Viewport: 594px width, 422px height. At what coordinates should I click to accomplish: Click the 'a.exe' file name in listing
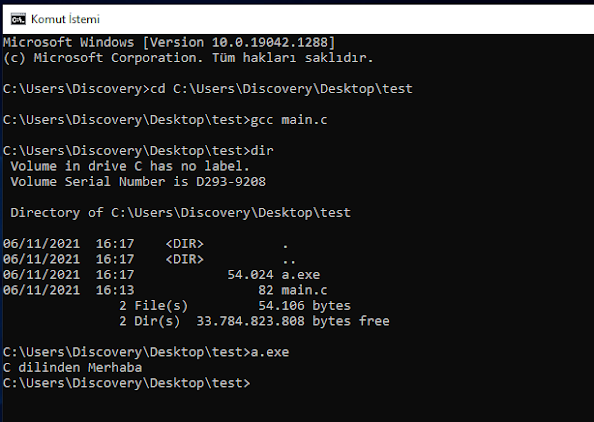[x=301, y=275]
